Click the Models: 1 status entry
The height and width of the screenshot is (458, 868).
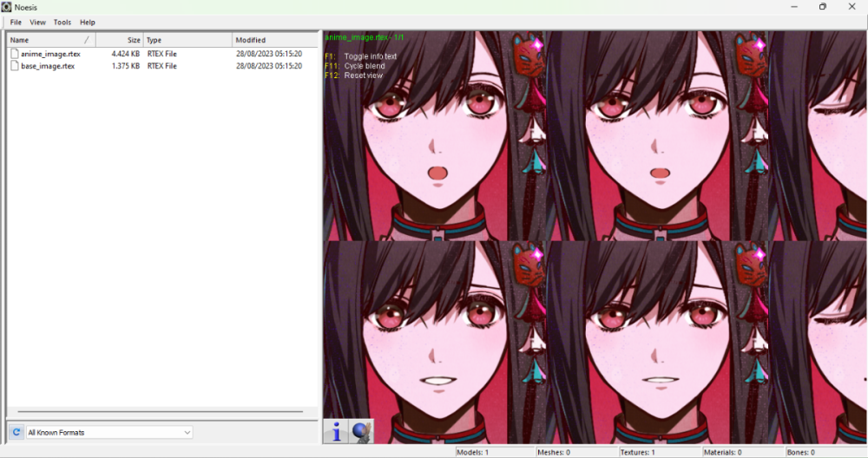pyautogui.click(x=495, y=452)
